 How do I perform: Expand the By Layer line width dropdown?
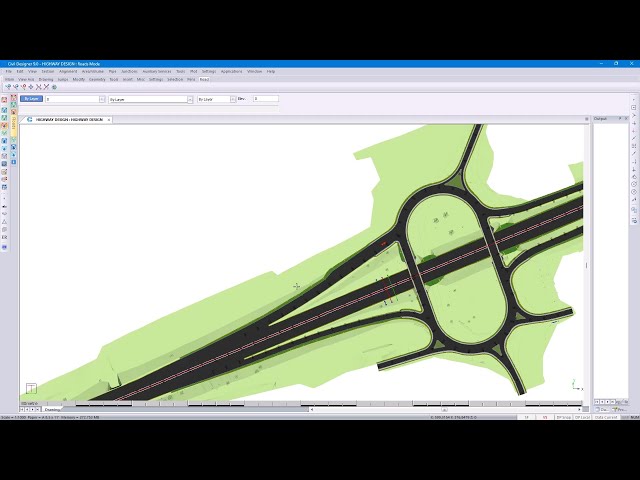tap(233, 99)
